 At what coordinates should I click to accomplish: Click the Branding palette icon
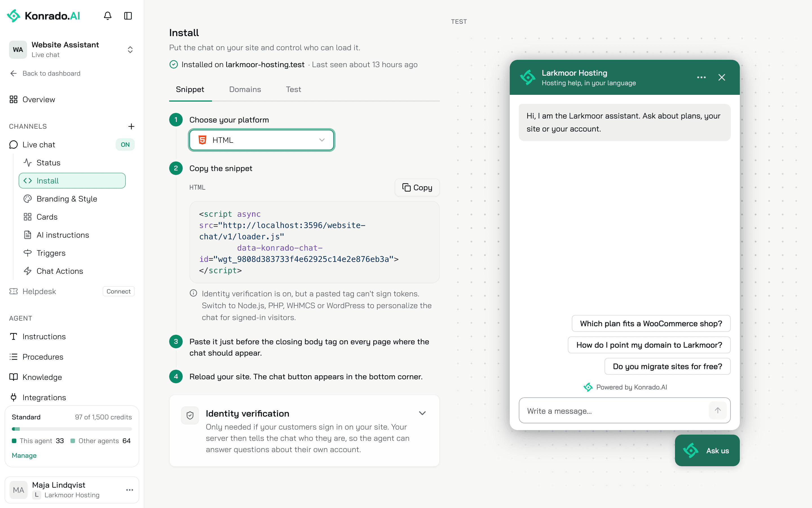(x=28, y=199)
